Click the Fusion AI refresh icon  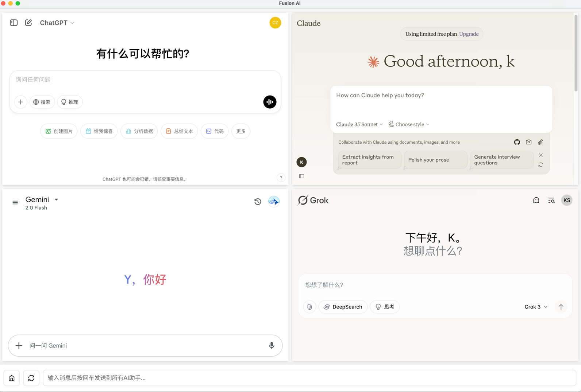point(31,378)
